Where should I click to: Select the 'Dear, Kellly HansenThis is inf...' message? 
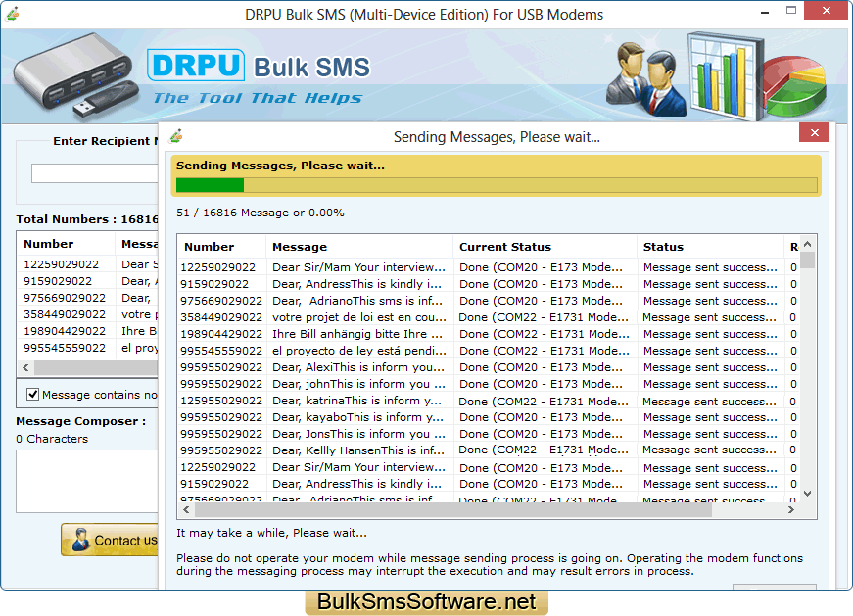[358, 450]
